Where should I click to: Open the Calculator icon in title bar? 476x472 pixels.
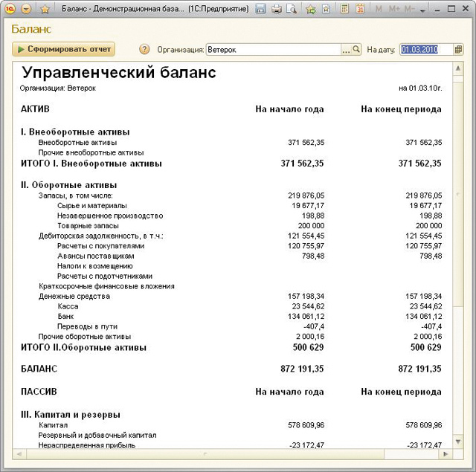(x=344, y=9)
